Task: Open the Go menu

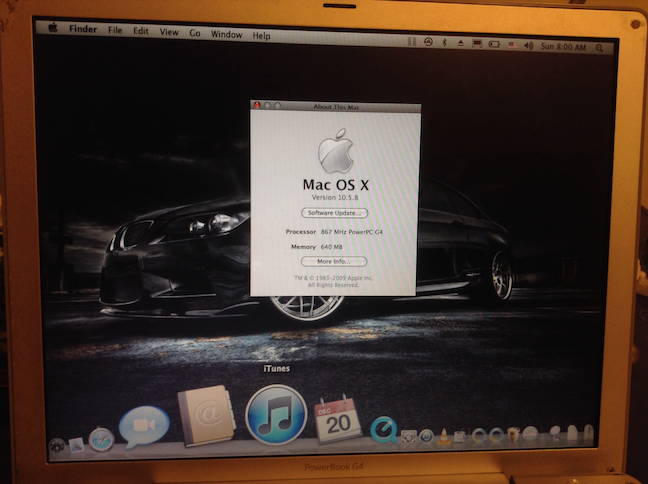Action: [x=195, y=33]
